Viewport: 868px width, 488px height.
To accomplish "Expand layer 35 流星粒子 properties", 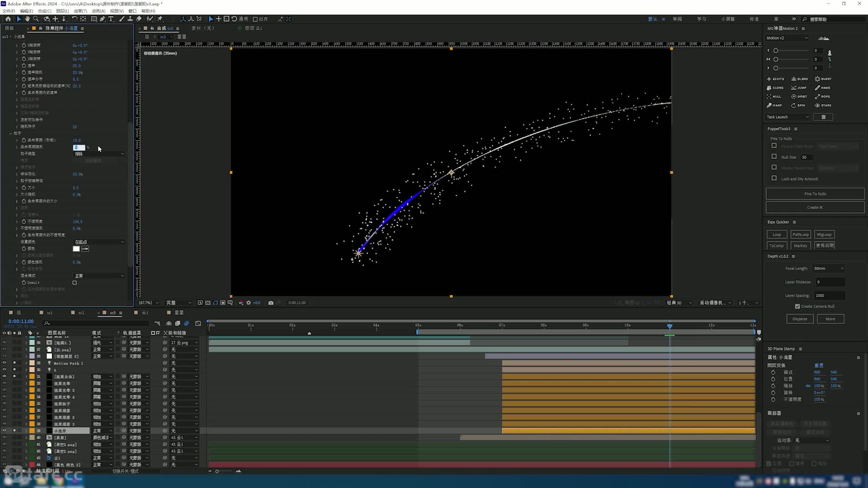I will pyautogui.click(x=26, y=404).
